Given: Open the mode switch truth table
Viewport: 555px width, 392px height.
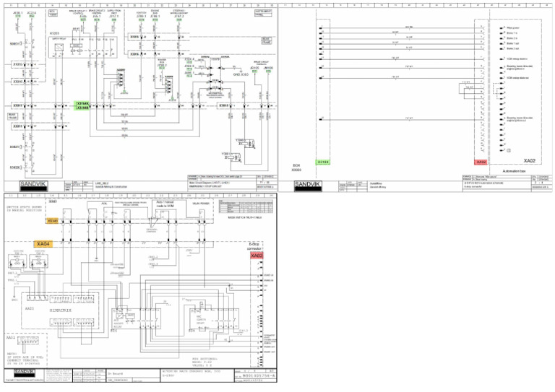Looking at the screenshot, I should (x=246, y=206).
